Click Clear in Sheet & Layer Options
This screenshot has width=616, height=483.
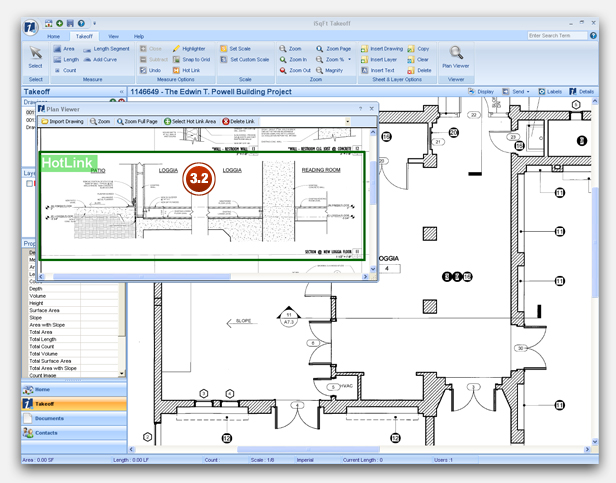click(418, 59)
